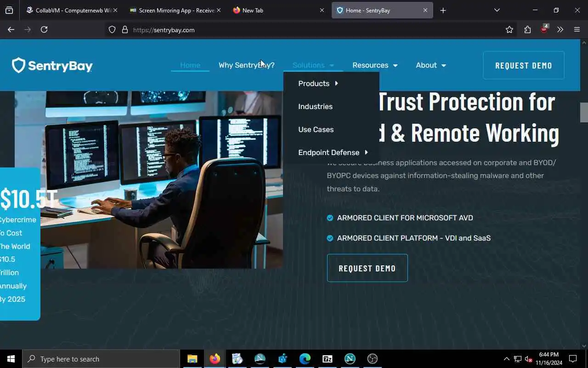The image size is (588, 368).
Task: Click the Home navigation link
Action: [190, 65]
